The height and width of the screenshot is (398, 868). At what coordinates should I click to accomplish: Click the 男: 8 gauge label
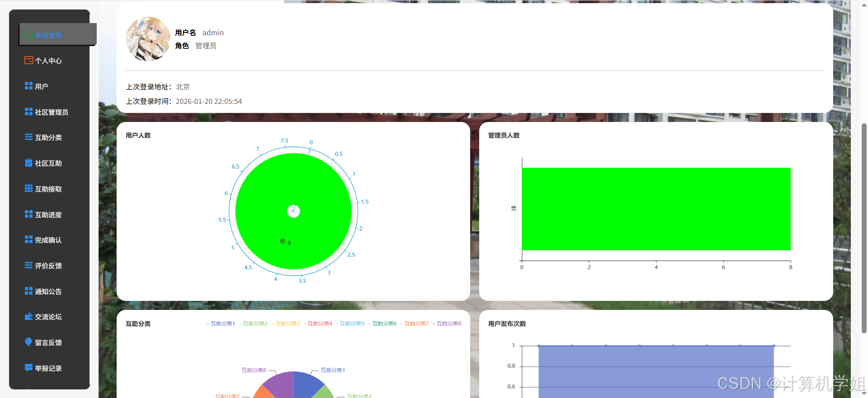(x=285, y=242)
